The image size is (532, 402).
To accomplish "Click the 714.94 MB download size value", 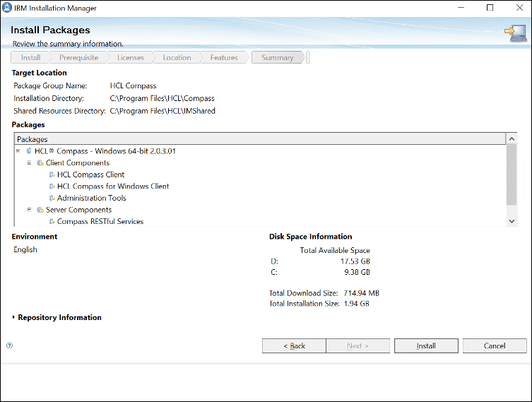I will 361,293.
